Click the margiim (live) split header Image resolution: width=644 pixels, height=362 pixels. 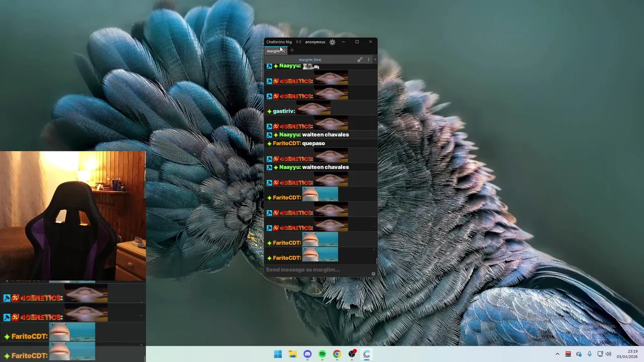(310, 60)
